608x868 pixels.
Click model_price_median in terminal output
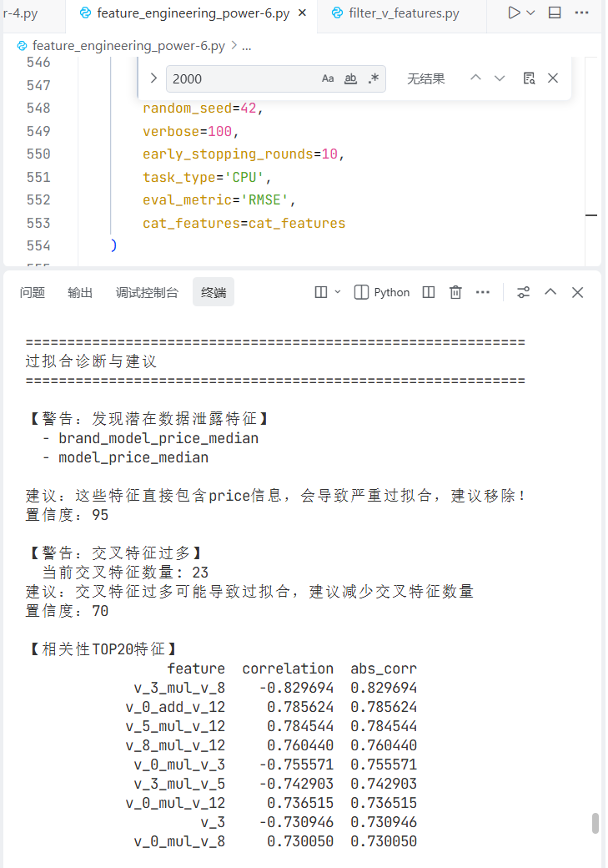tap(133, 458)
